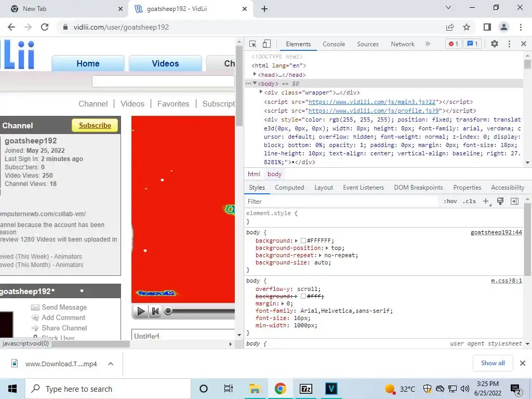Expand the head element node
The width and height of the screenshot is (532, 399).
click(x=255, y=74)
